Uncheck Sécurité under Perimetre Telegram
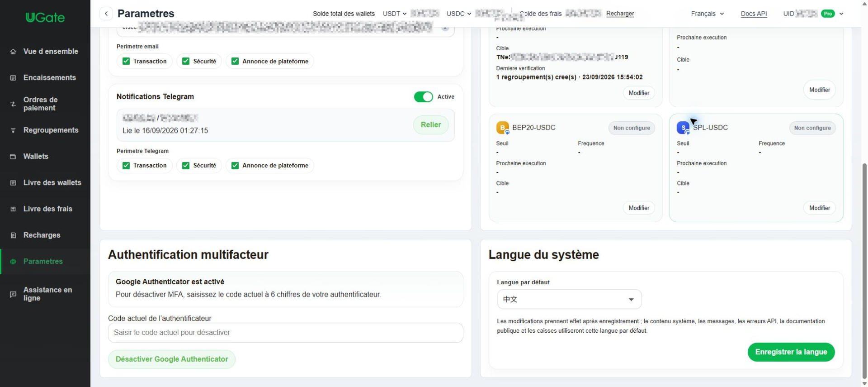This screenshot has width=868, height=387. 186,166
